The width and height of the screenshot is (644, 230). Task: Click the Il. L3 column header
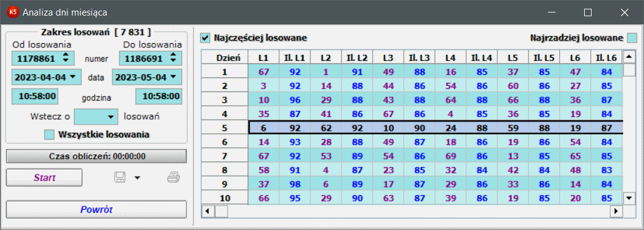click(419, 58)
